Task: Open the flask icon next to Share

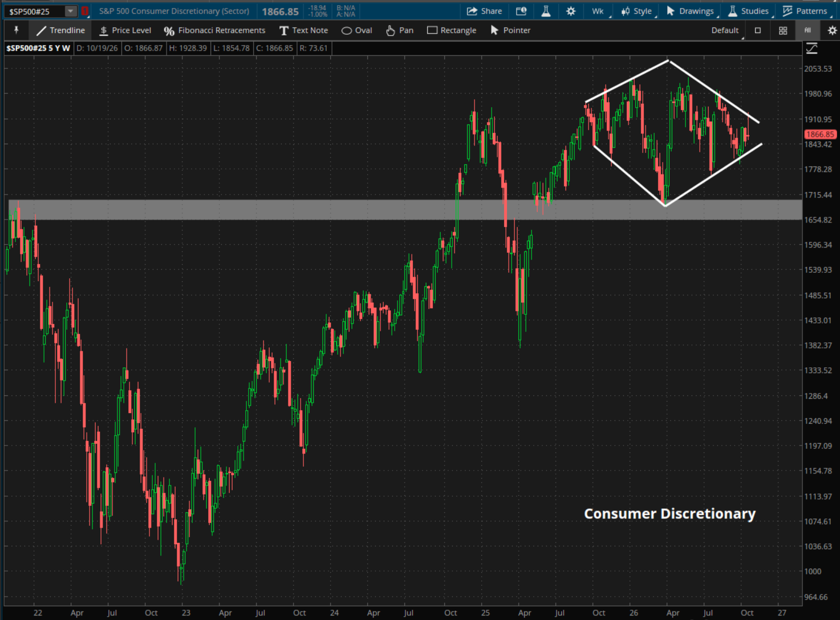Action: pos(546,11)
